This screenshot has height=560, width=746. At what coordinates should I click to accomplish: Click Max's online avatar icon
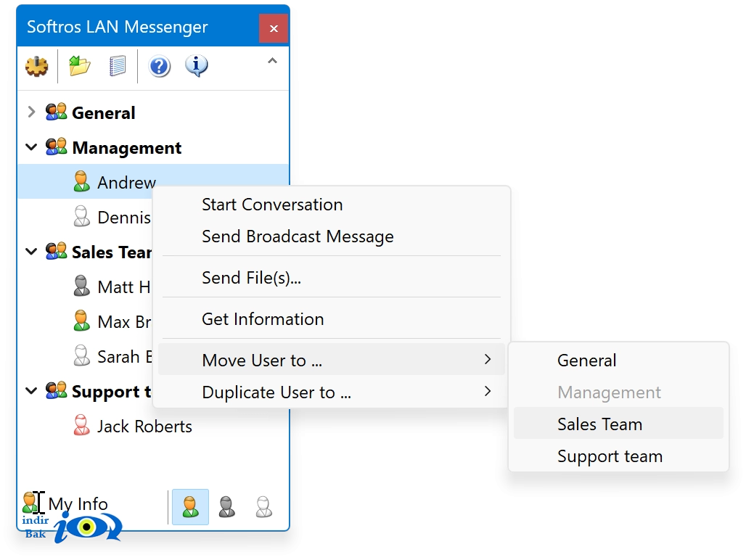(x=82, y=321)
